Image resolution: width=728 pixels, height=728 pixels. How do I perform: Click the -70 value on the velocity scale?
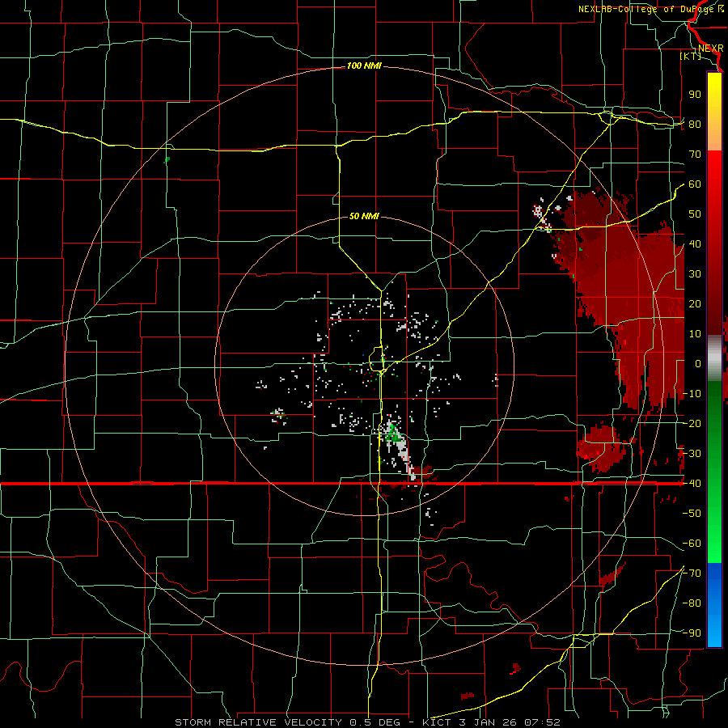click(692, 574)
